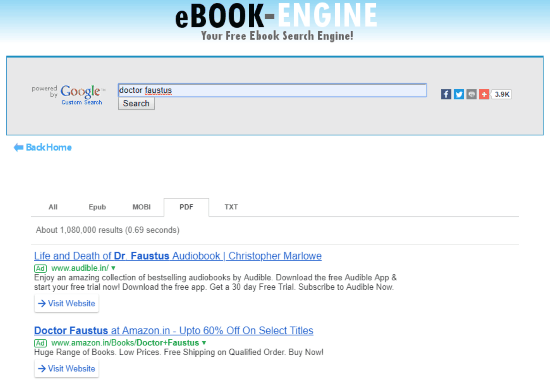Click the orange plus share icon

click(x=484, y=94)
